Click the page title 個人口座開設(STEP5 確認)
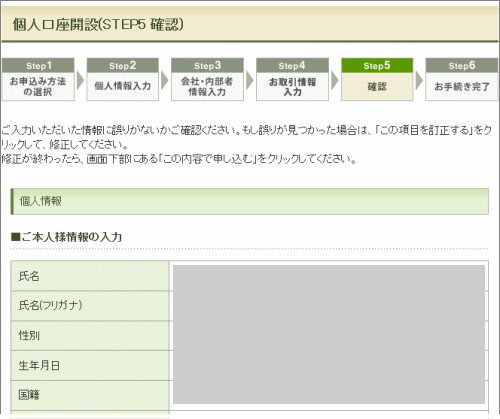The image size is (500, 419). tap(98, 25)
